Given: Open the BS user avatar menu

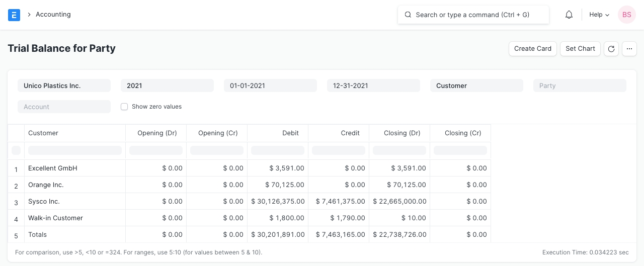Looking at the screenshot, I should pos(626,15).
